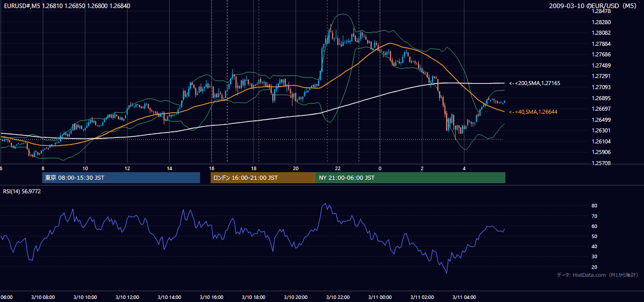
Task: Click the RSI 80 level label
Action: (594, 206)
